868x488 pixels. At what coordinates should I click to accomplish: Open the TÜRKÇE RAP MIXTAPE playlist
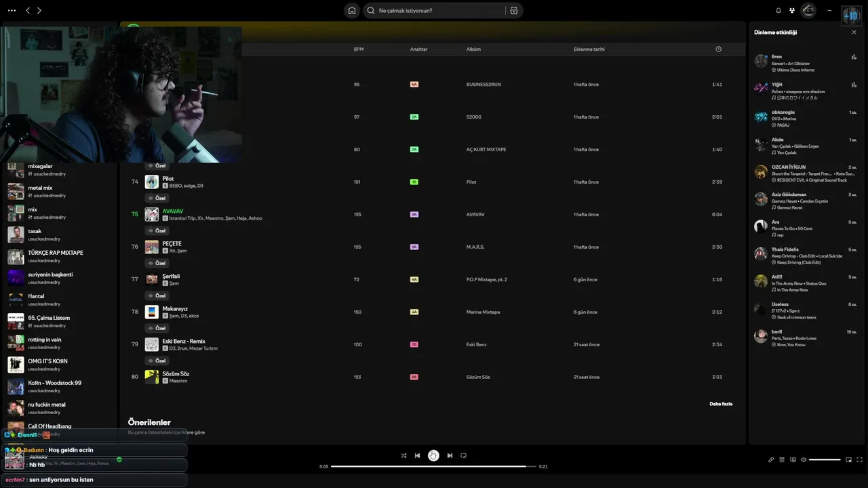click(60, 256)
